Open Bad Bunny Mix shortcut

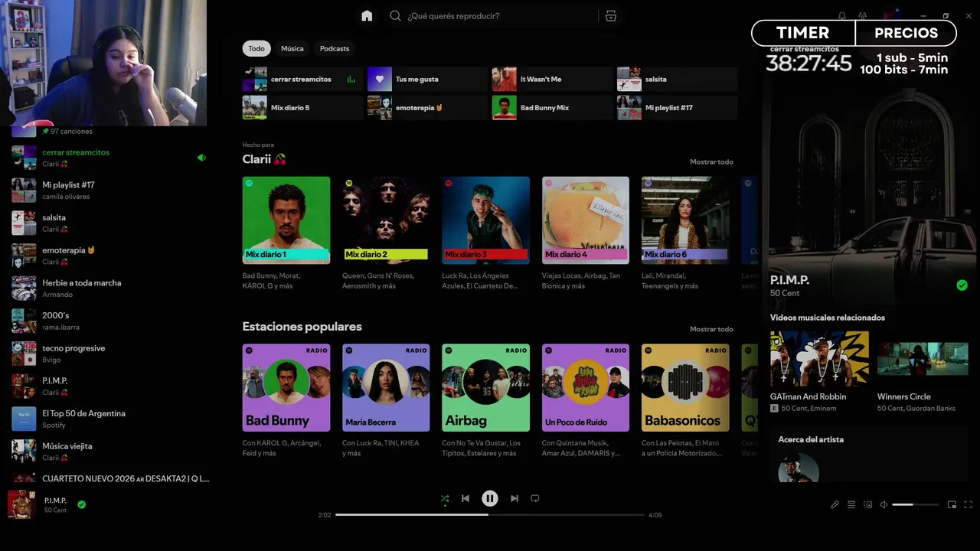click(552, 108)
